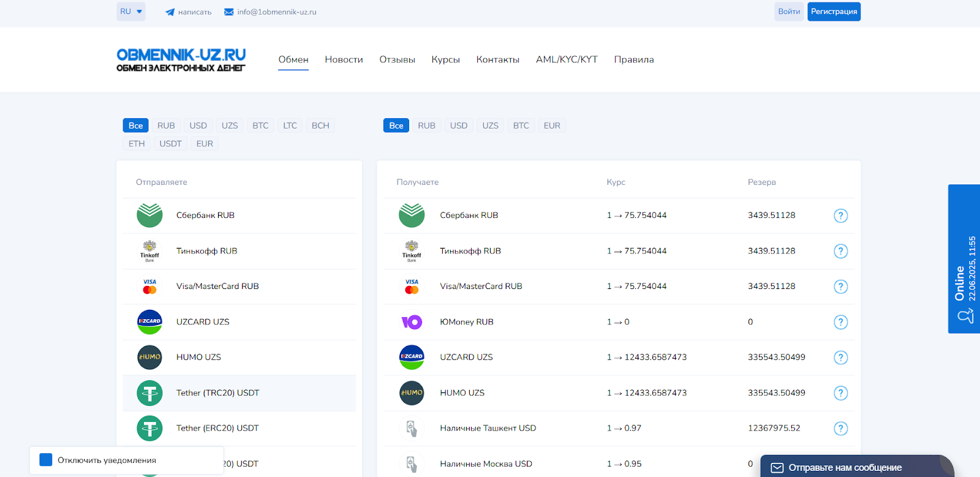The height and width of the screenshot is (477, 980).
Task: Click the 12367975.52 reserve value
Action: [x=774, y=429]
